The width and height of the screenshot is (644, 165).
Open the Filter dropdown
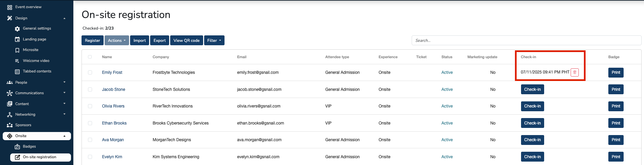tap(214, 40)
